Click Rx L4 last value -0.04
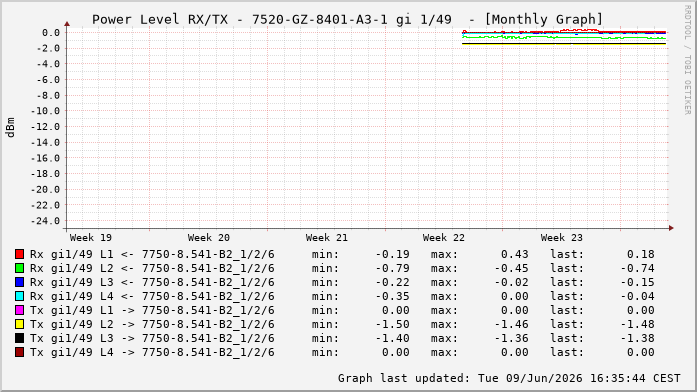The height and width of the screenshot is (392, 697). pyautogui.click(x=637, y=296)
